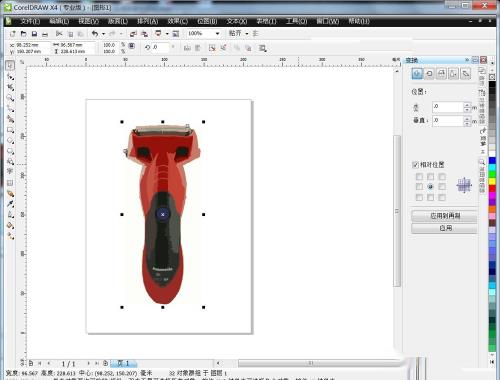The height and width of the screenshot is (380, 500).
Task: Open the Scale and Mirror transform tab
Action: [441, 74]
